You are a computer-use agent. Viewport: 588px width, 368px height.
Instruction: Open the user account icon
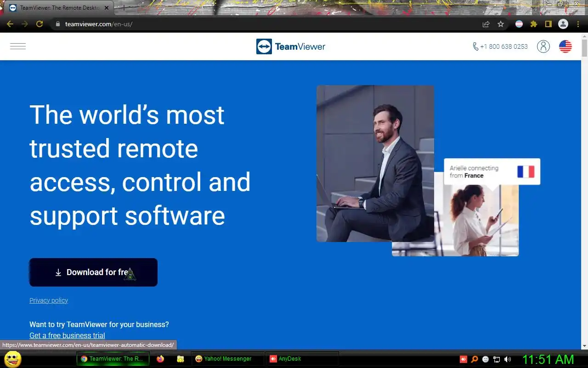(x=543, y=46)
